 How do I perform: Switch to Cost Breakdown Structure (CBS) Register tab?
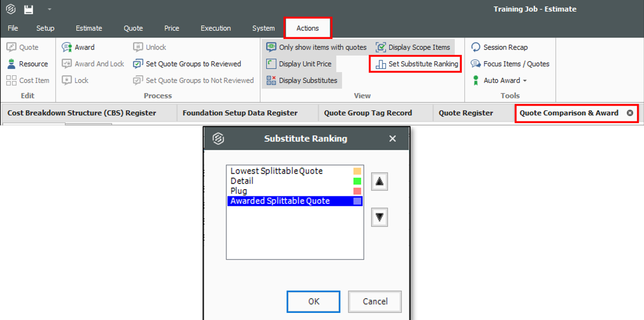(x=81, y=113)
